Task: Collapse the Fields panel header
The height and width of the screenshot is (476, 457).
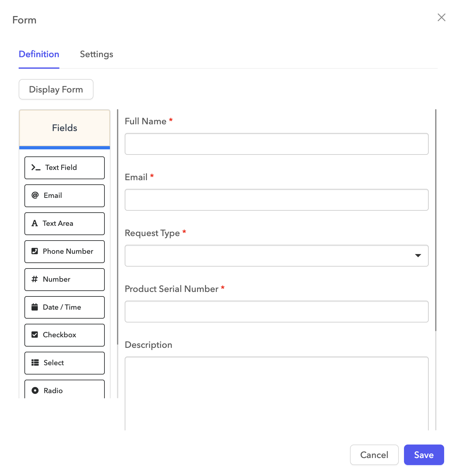Action: coord(65,128)
